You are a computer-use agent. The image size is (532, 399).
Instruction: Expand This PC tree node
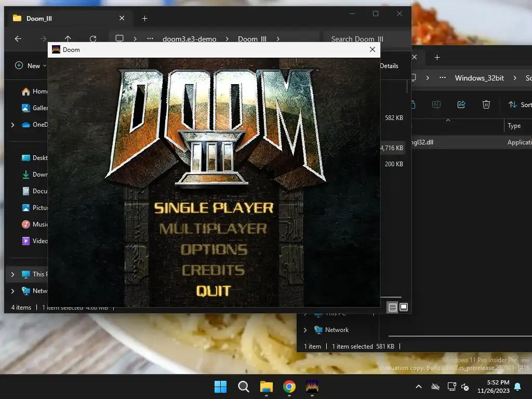pos(12,274)
